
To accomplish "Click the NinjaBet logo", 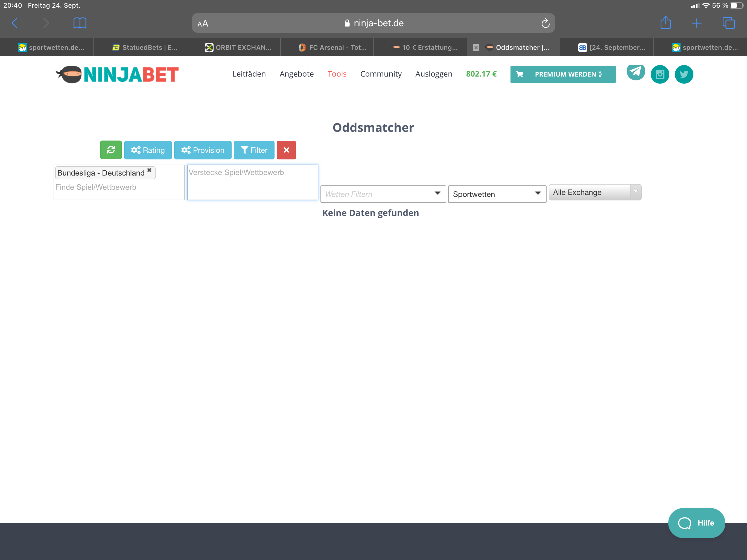I will 117,74.
